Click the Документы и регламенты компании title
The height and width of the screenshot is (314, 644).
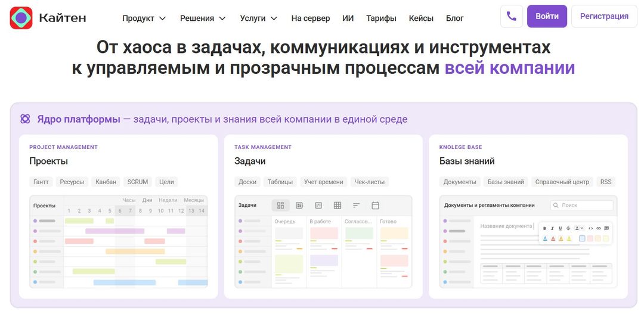489,205
